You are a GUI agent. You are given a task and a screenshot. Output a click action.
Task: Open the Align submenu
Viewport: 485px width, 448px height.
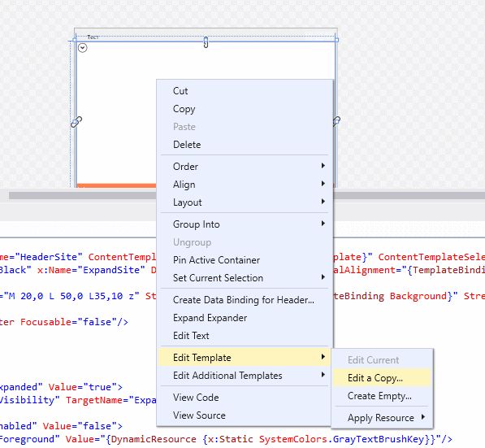[245, 185]
